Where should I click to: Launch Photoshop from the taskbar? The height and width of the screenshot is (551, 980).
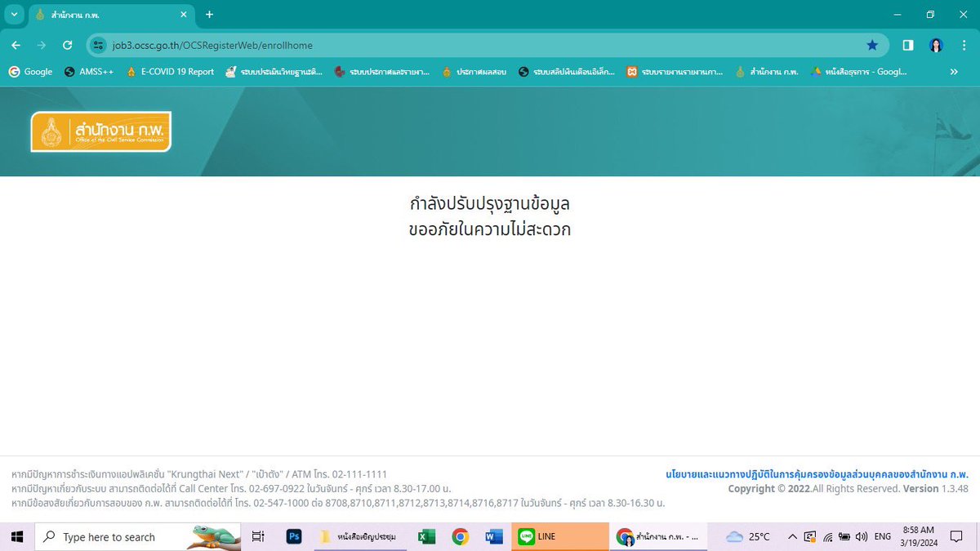pos(294,536)
